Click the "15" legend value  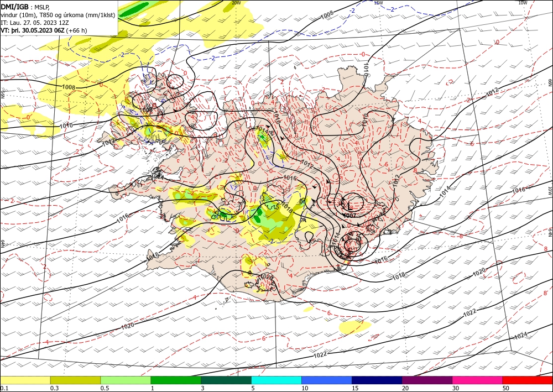click(x=355, y=388)
